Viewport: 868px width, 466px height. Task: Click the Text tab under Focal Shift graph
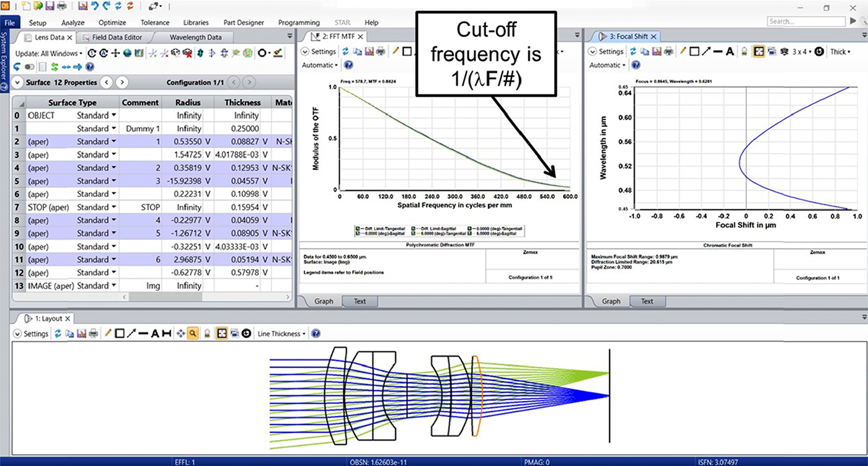[647, 301]
